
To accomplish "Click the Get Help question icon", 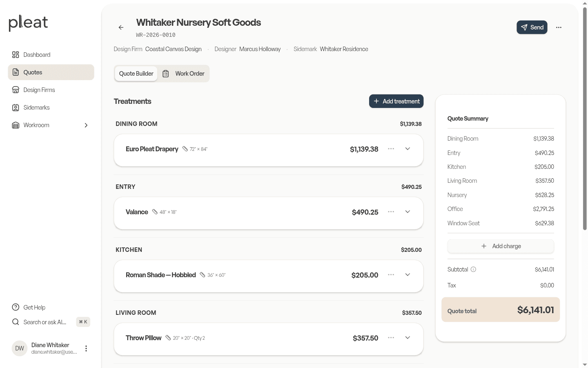I will click(x=16, y=307).
